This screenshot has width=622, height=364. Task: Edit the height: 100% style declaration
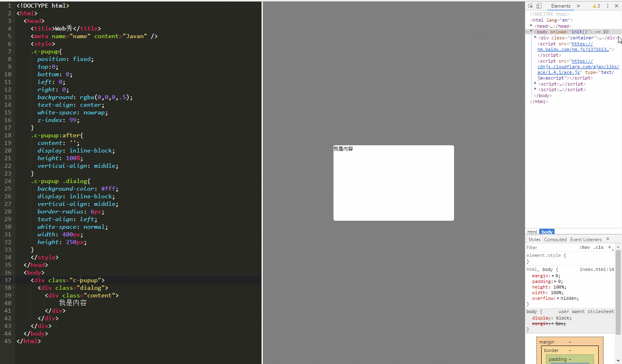coord(549,287)
